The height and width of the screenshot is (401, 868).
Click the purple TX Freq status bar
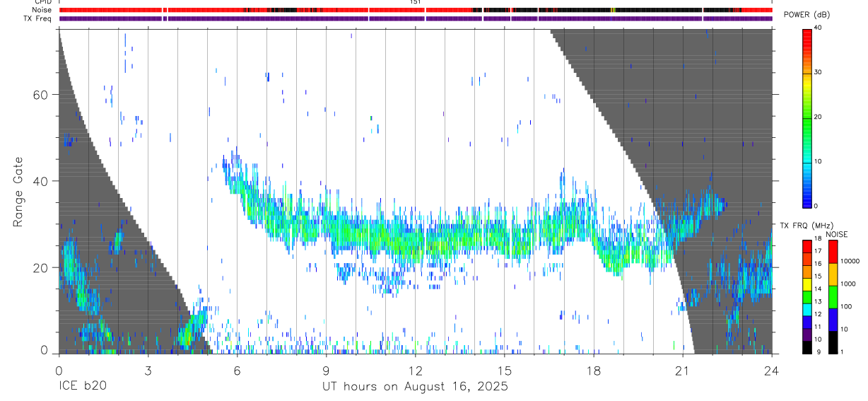point(415,18)
